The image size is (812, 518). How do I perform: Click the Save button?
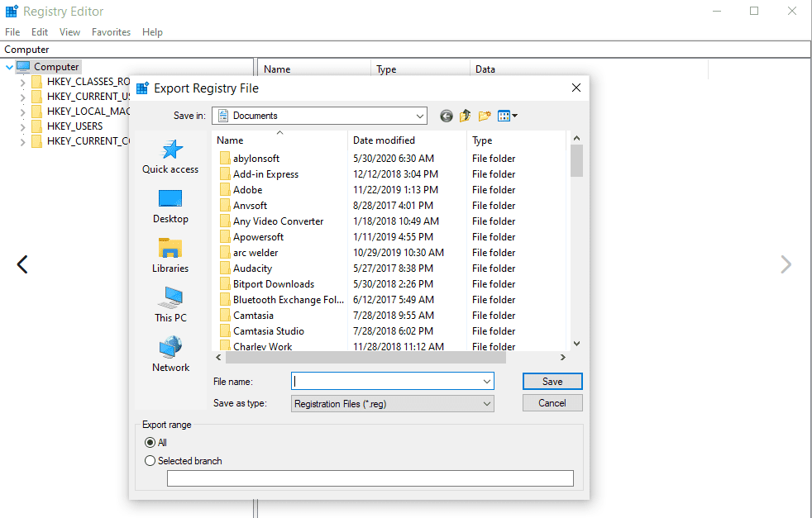tap(552, 382)
